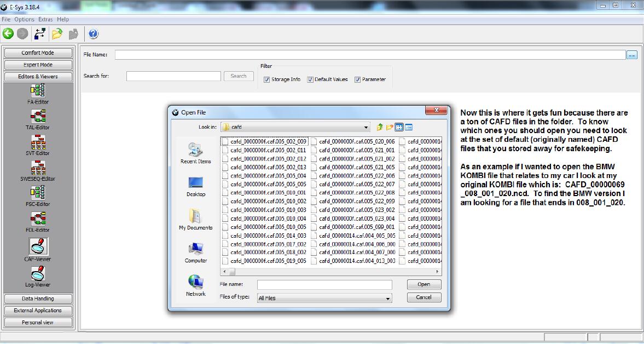Select Desktop in dialog sidebar
The image size is (644, 344).
coord(195,187)
